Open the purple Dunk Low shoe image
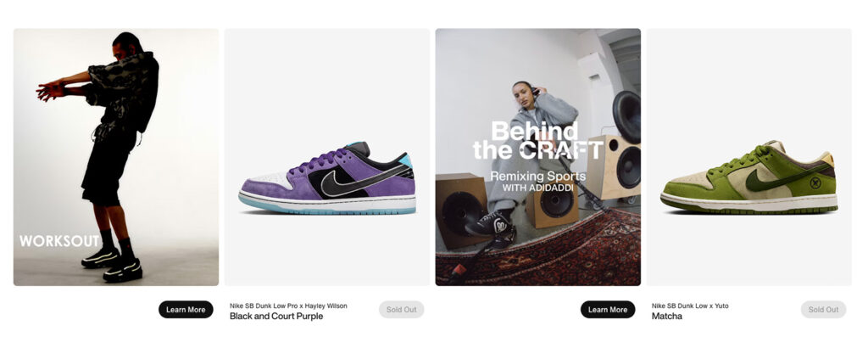 [327, 178]
